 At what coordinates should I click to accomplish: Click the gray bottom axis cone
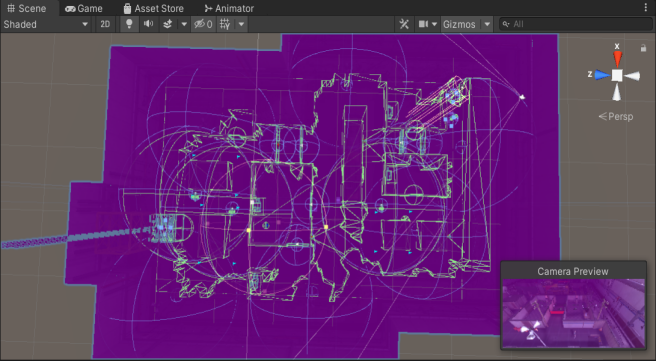pyautogui.click(x=617, y=92)
